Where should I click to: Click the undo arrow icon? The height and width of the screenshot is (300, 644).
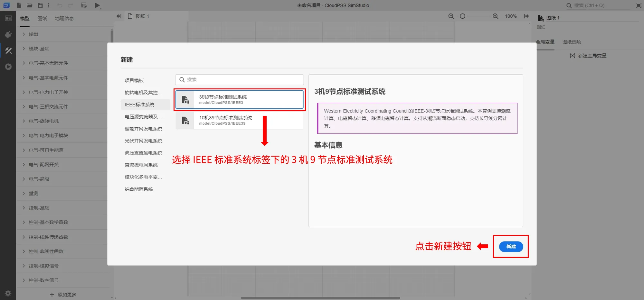coord(60,5)
